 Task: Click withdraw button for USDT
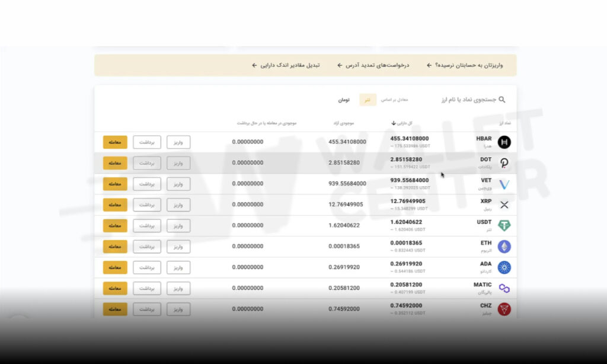pos(147,226)
